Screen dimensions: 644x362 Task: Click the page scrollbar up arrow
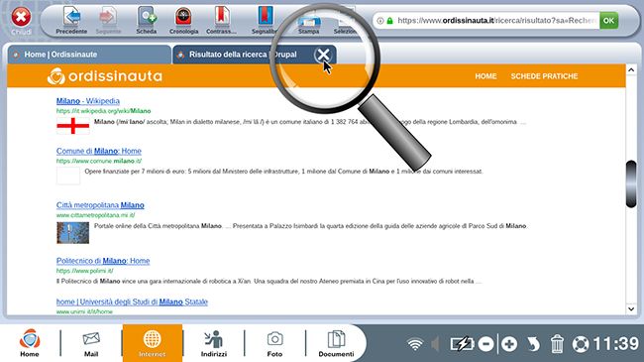tap(631, 70)
